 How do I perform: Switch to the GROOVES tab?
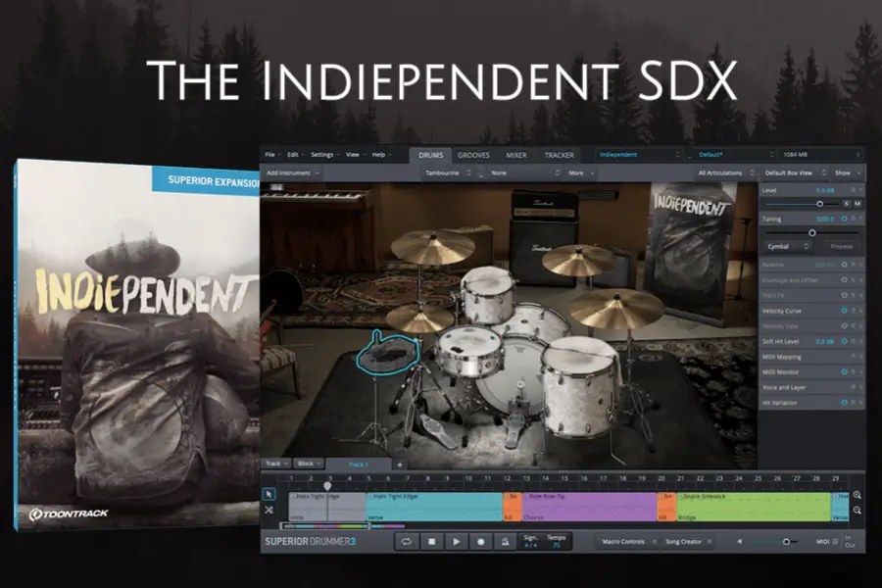tap(473, 155)
